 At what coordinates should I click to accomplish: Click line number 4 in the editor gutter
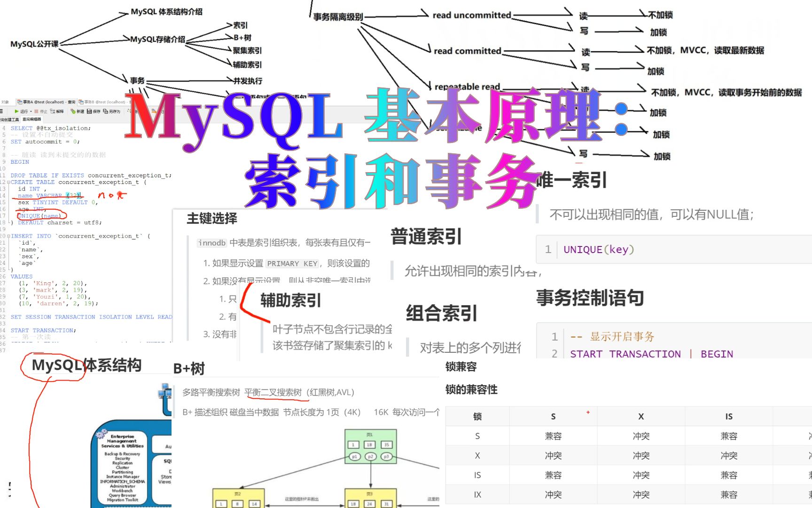point(3,128)
